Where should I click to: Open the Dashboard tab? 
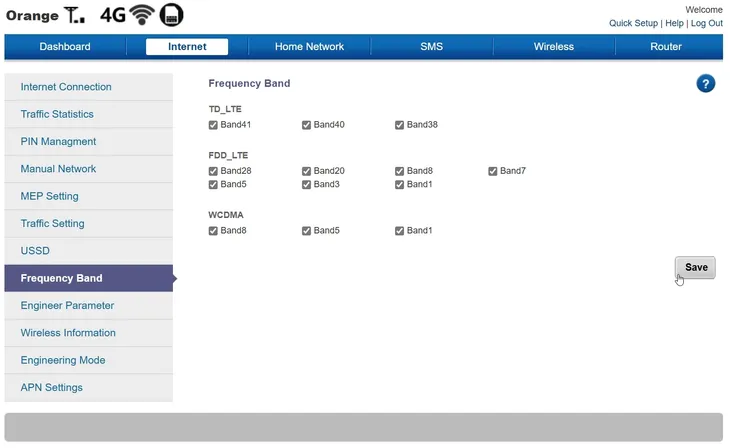[65, 47]
